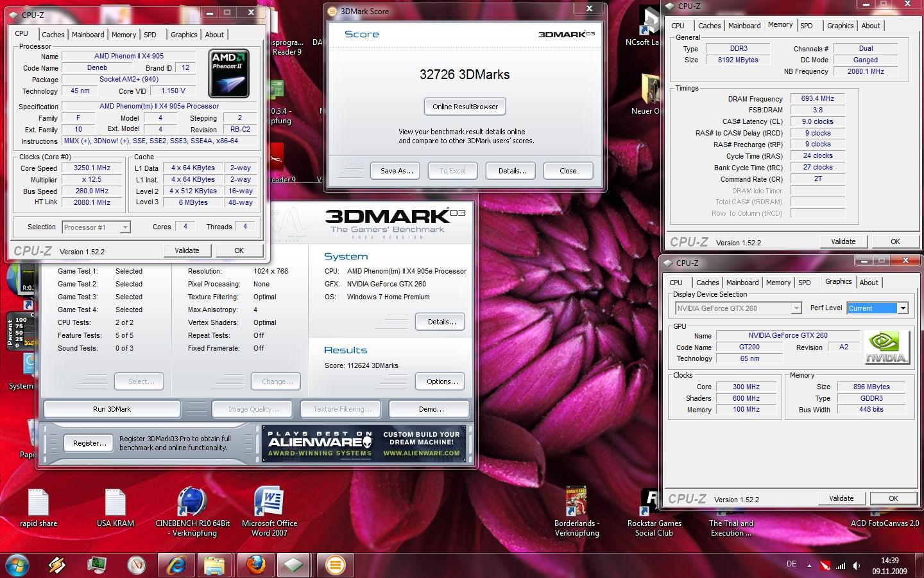The height and width of the screenshot is (578, 924).
Task: Click Show desktop strip at taskbar end
Action: [x=920, y=565]
